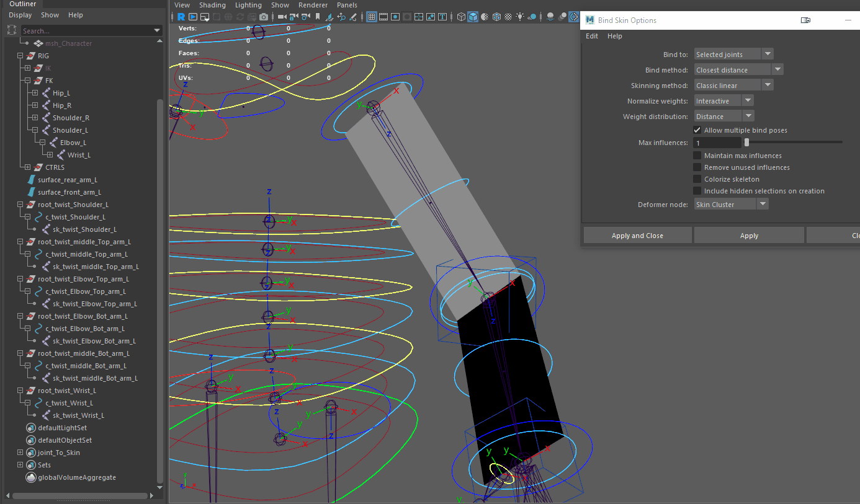Open the viewport Lighting menu
The image size is (860, 504).
(x=248, y=5)
